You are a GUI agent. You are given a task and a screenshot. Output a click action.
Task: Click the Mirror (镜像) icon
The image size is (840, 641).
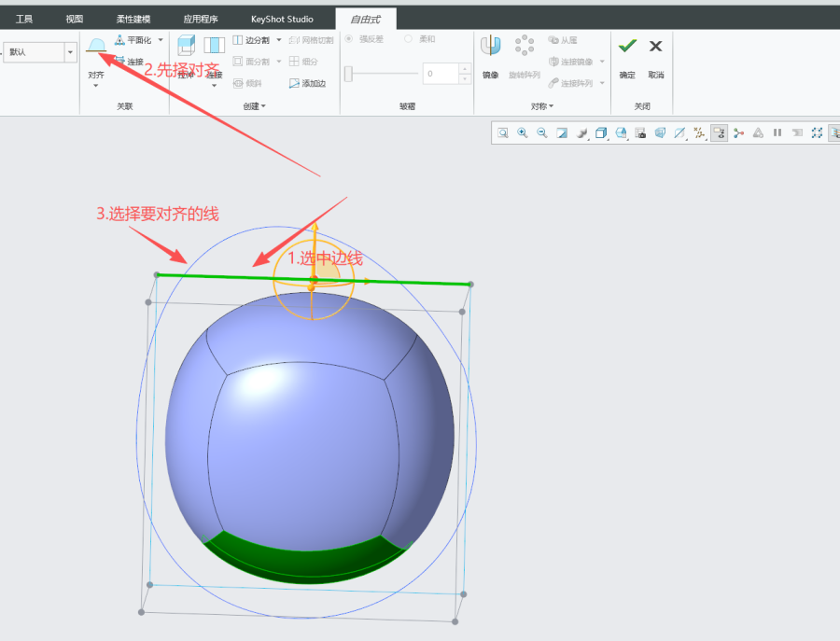(490, 47)
